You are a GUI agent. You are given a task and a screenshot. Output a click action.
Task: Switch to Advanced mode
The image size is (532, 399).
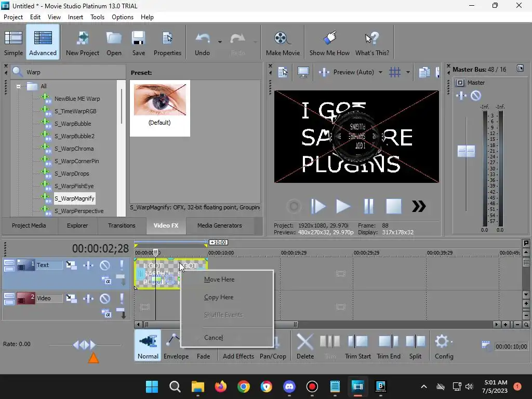click(x=43, y=43)
